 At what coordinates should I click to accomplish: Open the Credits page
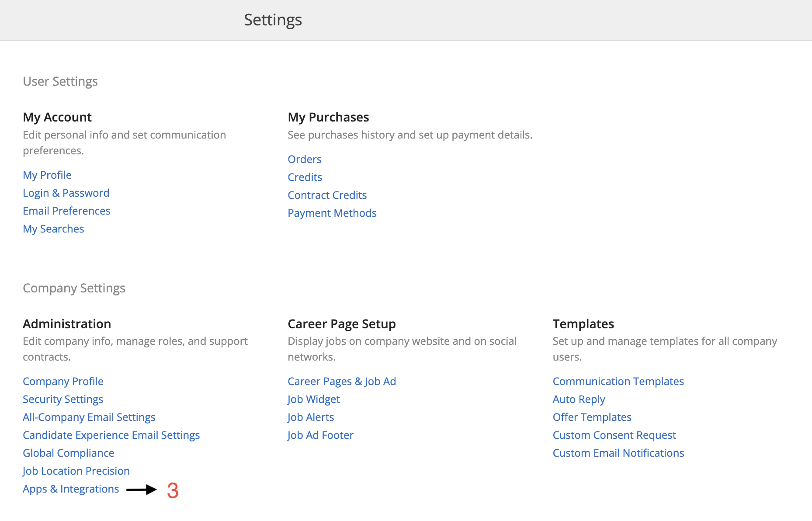pos(305,177)
